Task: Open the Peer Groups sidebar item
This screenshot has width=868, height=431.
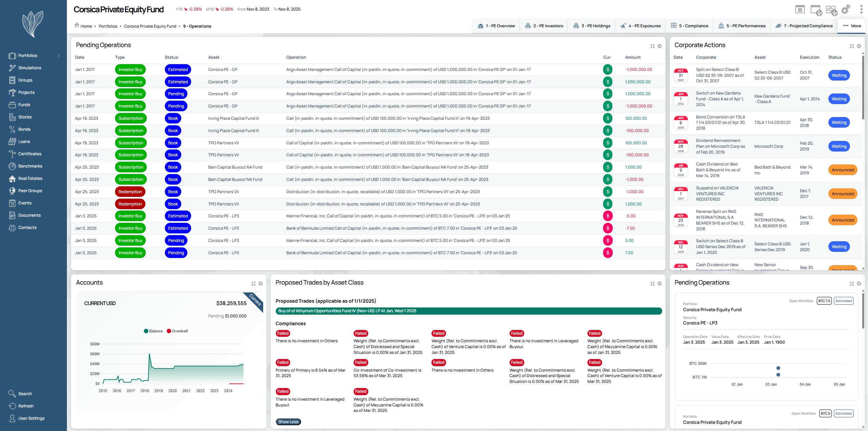Action: pyautogui.click(x=30, y=191)
